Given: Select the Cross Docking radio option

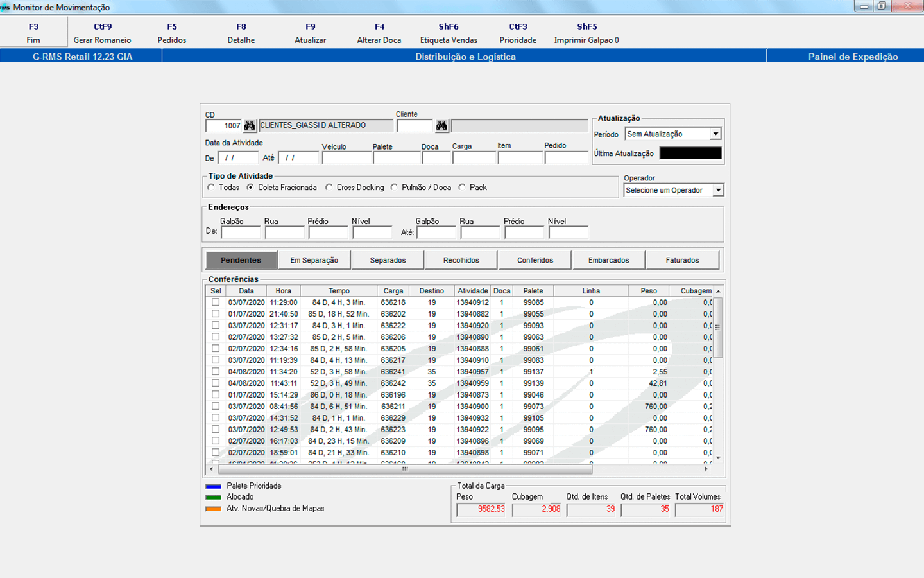Looking at the screenshot, I should pos(329,188).
